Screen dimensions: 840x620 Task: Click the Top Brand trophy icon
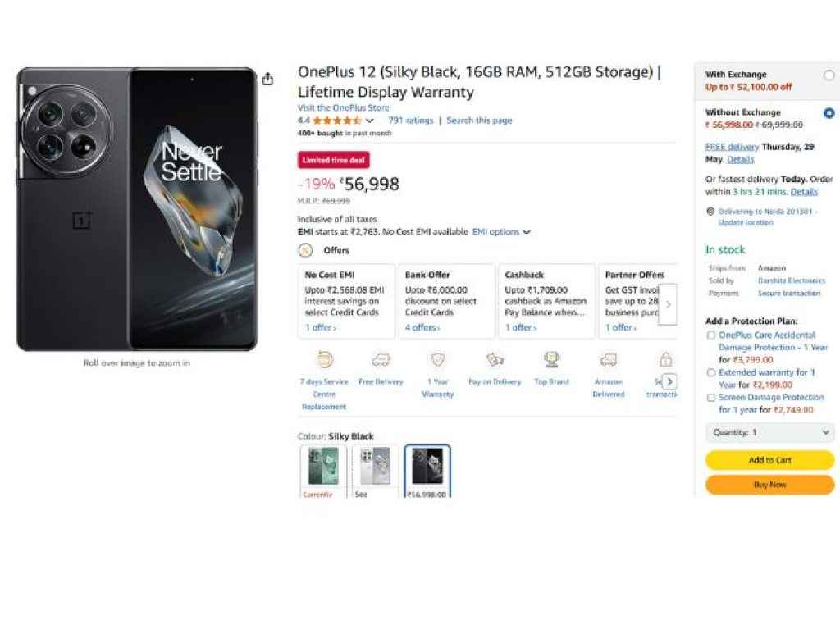(x=551, y=360)
